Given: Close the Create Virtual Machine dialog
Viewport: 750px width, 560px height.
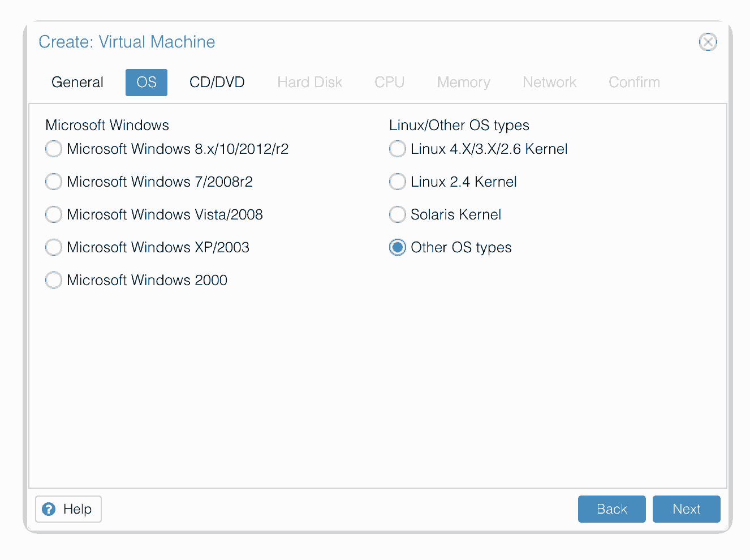Looking at the screenshot, I should pos(708,42).
